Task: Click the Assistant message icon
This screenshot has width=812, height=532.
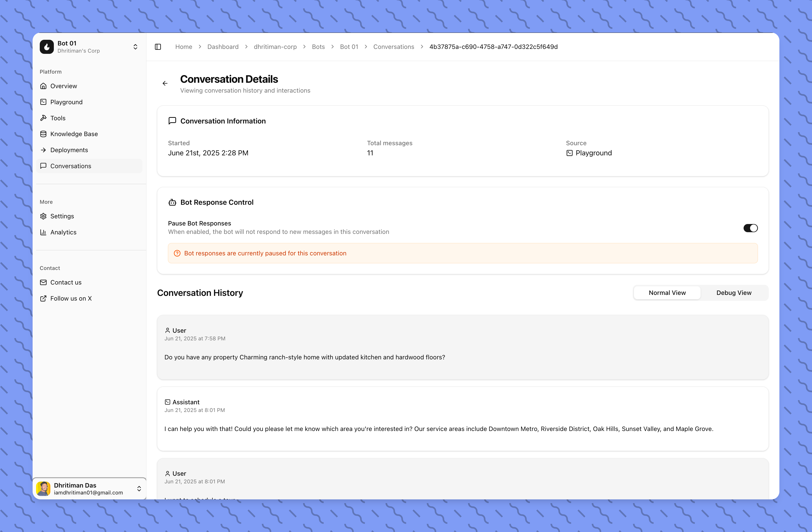Action: pos(167,402)
